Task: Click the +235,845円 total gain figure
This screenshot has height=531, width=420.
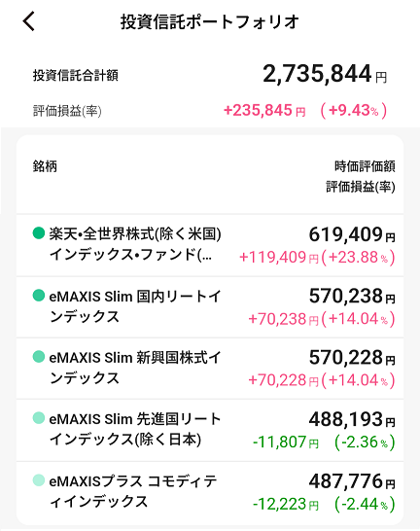Action: pos(264,111)
